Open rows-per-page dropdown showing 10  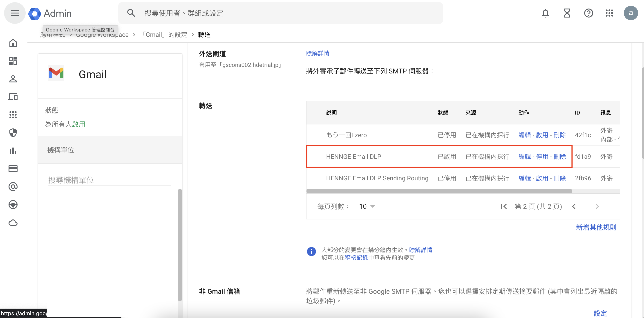[x=367, y=206]
